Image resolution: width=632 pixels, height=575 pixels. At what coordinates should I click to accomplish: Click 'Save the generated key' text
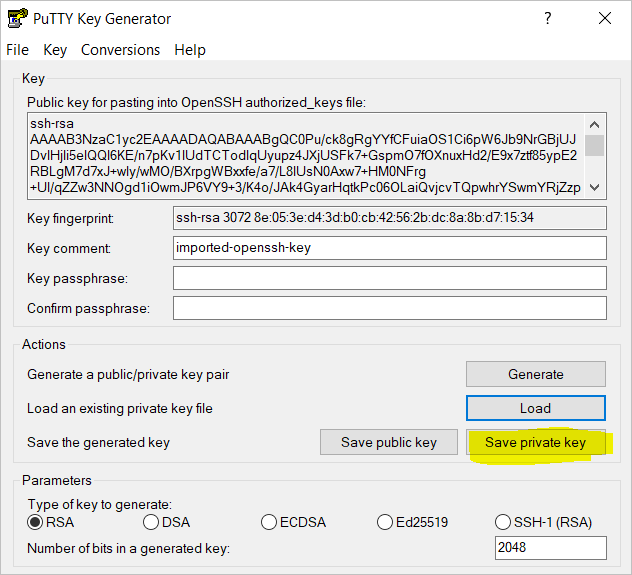pyautogui.click(x=98, y=442)
